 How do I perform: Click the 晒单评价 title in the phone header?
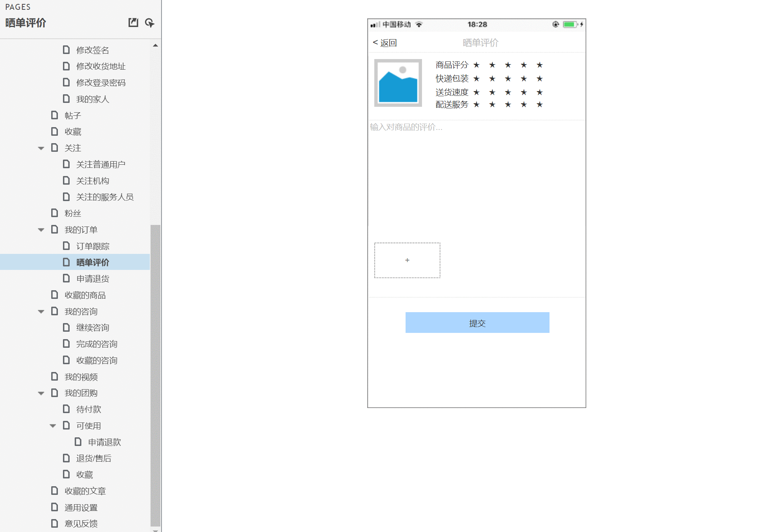click(x=480, y=43)
